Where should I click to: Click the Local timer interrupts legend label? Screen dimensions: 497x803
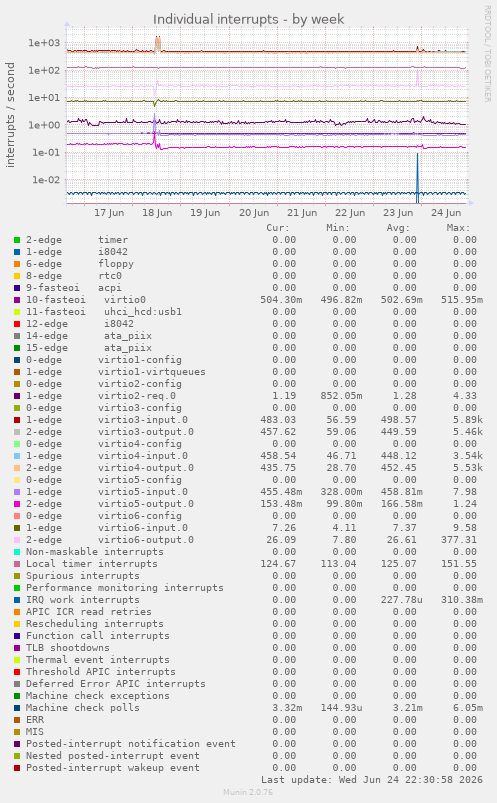[x=92, y=564]
